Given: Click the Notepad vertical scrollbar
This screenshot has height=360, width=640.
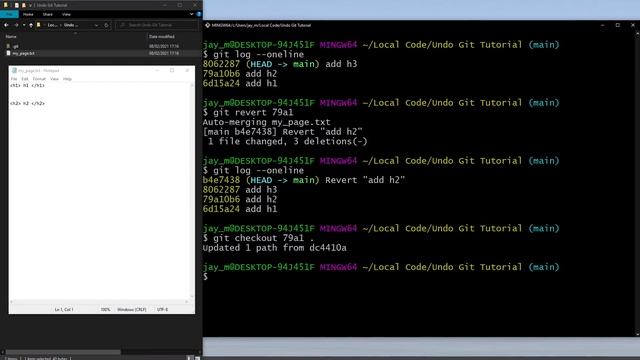Looking at the screenshot, I should coord(192,190).
